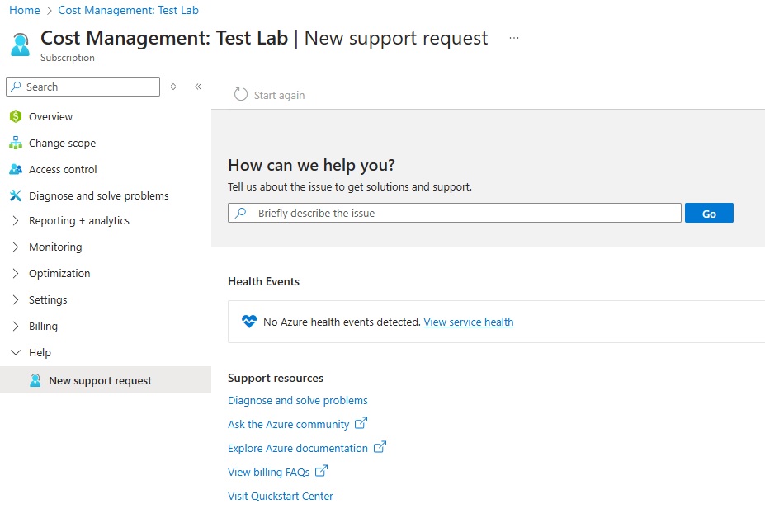The height and width of the screenshot is (532, 765).
Task: Expand the Billing menu group
Action: (x=16, y=326)
